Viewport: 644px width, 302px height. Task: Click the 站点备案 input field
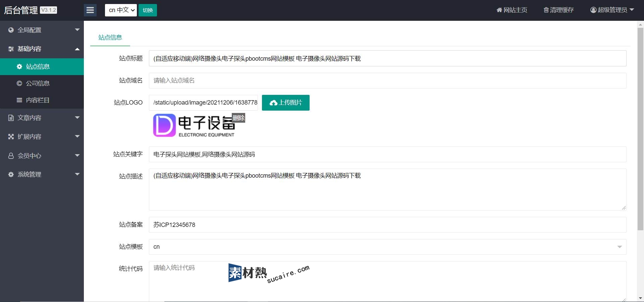tap(387, 225)
